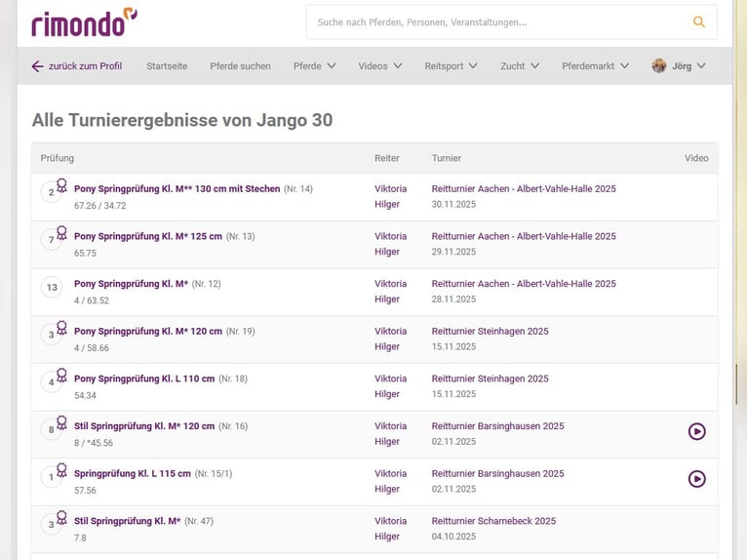Open the Zucht dropdown menu

pos(520,66)
